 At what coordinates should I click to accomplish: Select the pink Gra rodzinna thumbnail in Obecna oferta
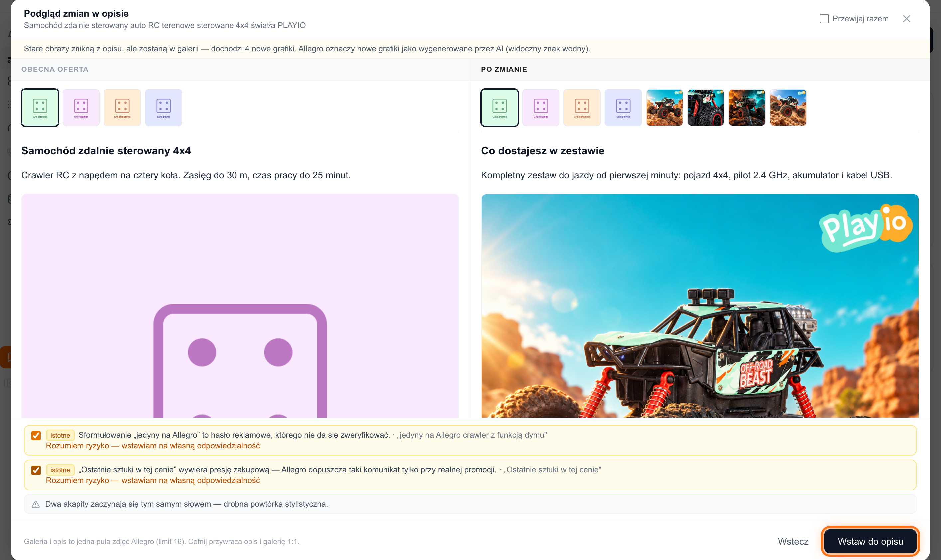pos(81,107)
